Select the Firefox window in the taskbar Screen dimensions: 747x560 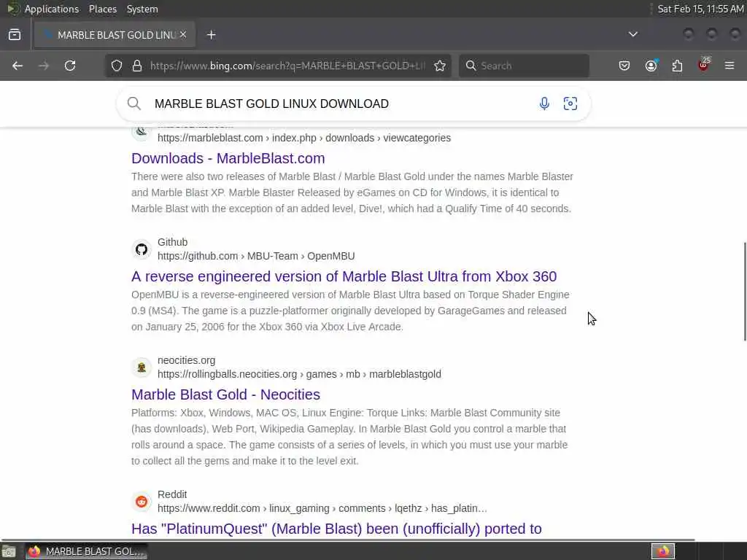point(86,551)
